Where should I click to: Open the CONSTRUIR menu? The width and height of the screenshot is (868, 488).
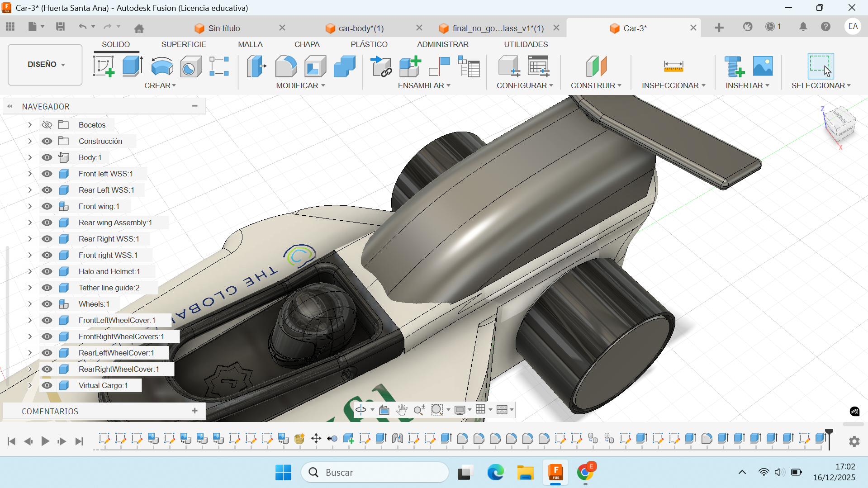click(596, 85)
